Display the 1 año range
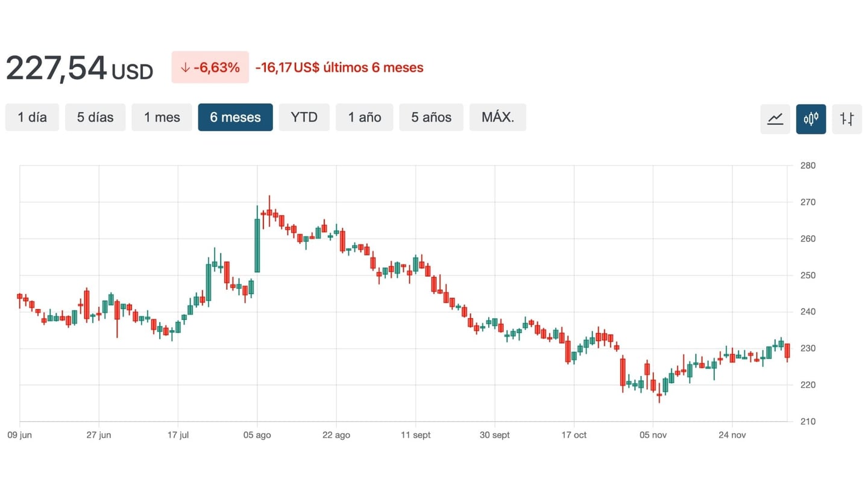 point(364,117)
